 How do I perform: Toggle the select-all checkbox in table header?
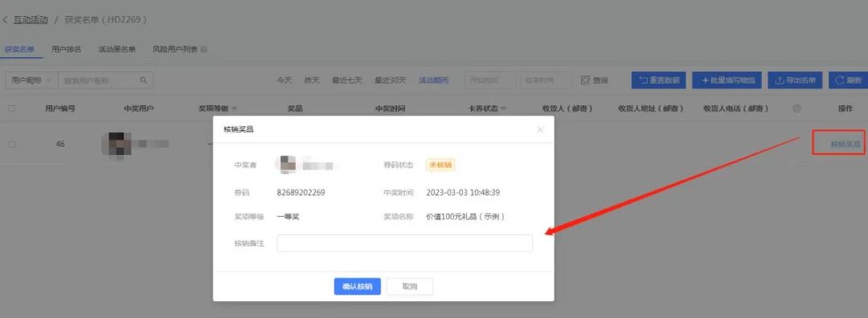11,108
